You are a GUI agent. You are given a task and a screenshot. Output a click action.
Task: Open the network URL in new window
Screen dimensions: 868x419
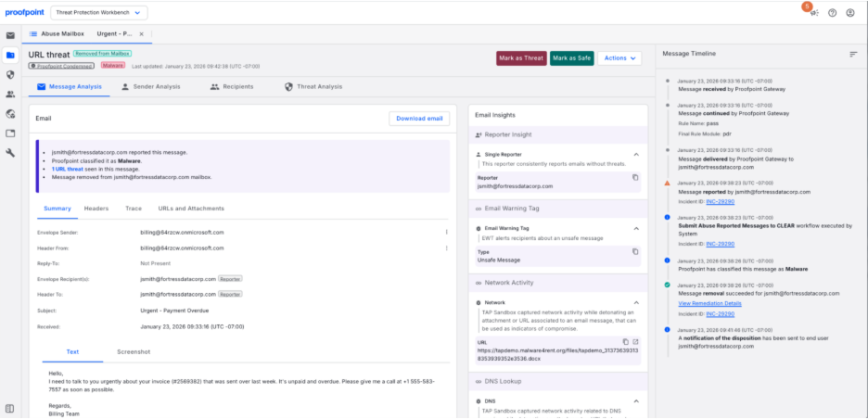(x=636, y=342)
